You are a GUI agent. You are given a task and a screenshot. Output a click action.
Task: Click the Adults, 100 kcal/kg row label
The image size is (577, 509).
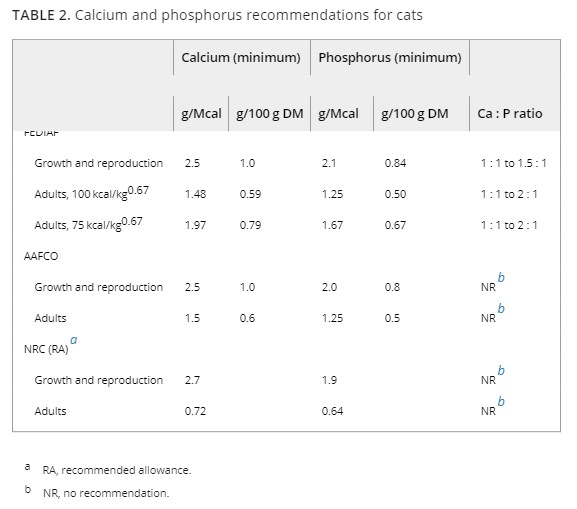pos(92,193)
